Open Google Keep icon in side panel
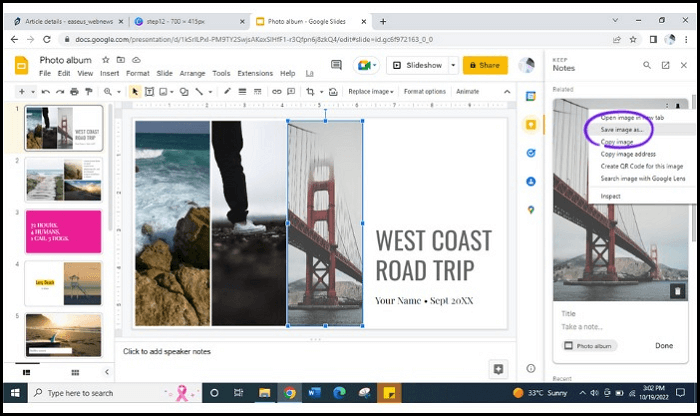700x416 pixels. pos(530,125)
